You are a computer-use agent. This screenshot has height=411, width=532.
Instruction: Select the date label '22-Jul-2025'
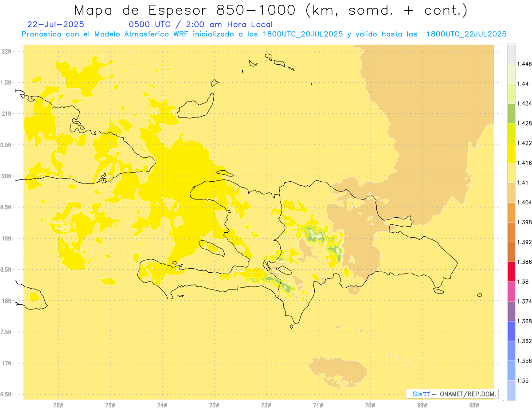[55, 24]
